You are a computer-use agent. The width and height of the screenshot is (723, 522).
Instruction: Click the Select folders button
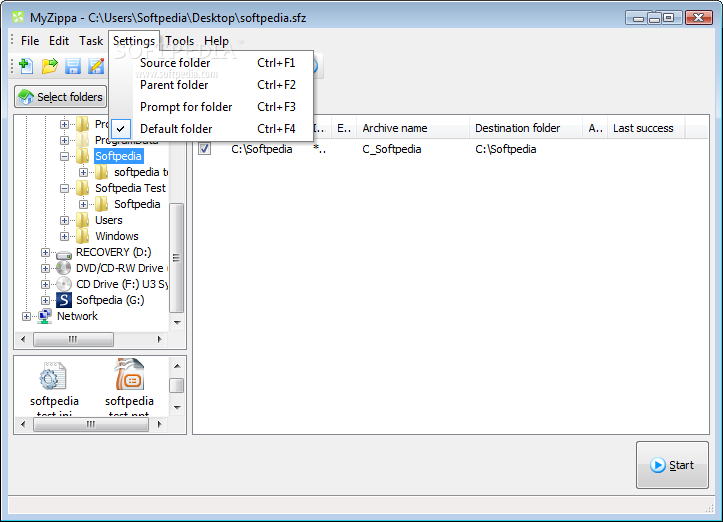(60, 97)
